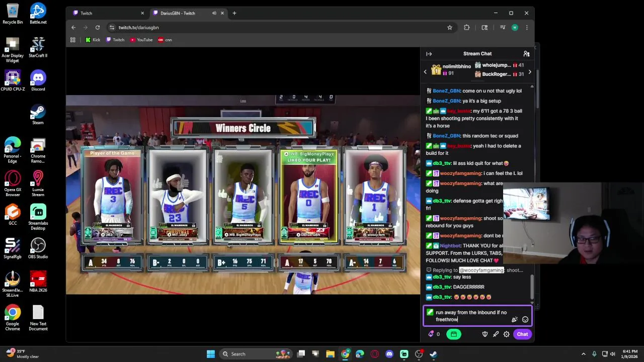Select Lumia Stream desktop icon
644x362 pixels.
click(x=38, y=184)
